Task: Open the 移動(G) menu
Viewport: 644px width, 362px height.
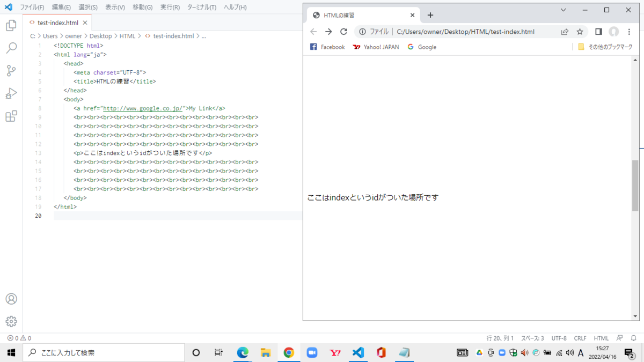Action: 142,8
